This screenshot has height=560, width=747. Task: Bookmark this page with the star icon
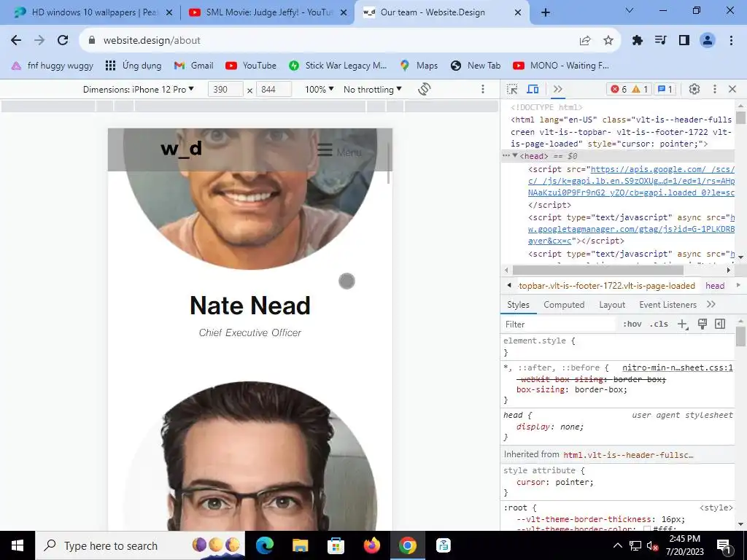pyautogui.click(x=608, y=41)
